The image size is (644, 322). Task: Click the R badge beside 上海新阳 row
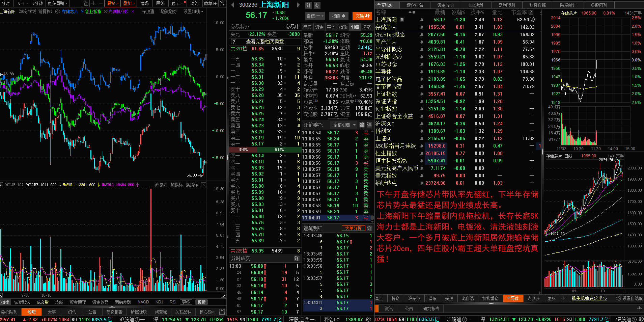tap(402, 20)
